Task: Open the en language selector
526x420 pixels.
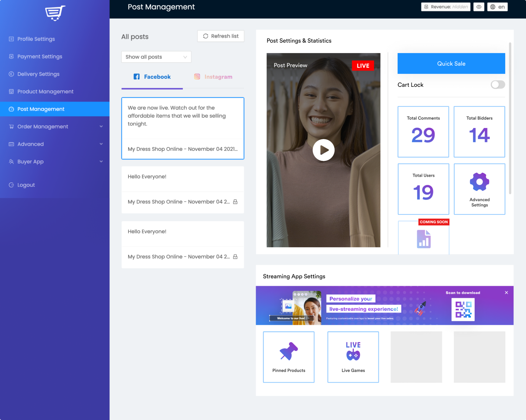Action: coord(497,7)
